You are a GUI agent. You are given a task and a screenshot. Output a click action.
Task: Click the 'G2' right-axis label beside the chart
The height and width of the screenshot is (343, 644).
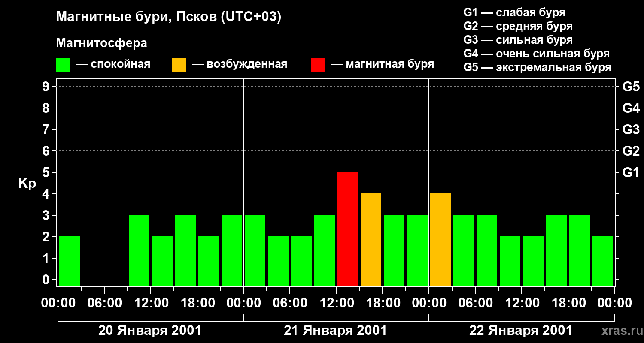pos(631,151)
